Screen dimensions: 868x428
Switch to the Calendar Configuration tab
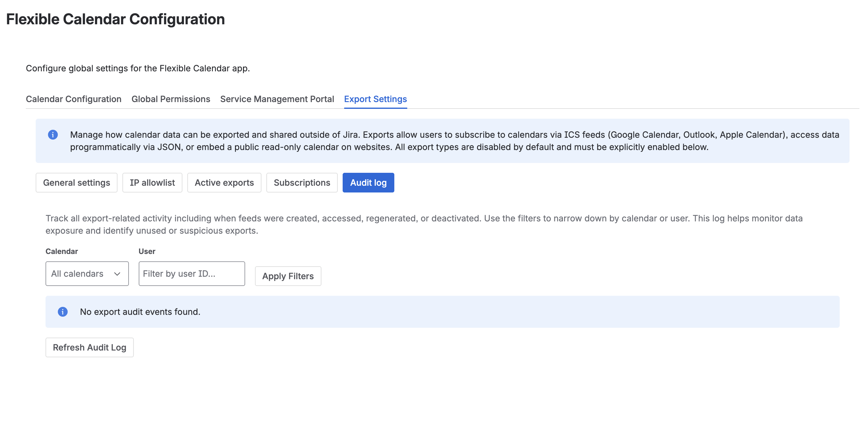coord(74,99)
